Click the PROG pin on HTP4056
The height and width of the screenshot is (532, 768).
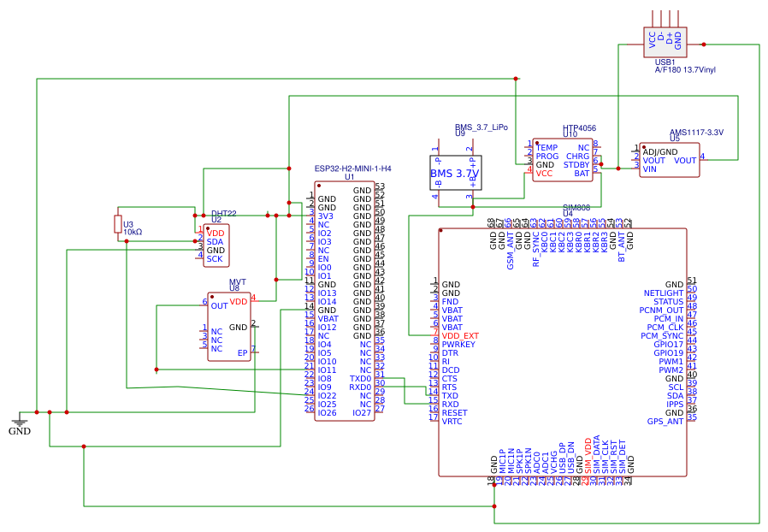point(547,157)
